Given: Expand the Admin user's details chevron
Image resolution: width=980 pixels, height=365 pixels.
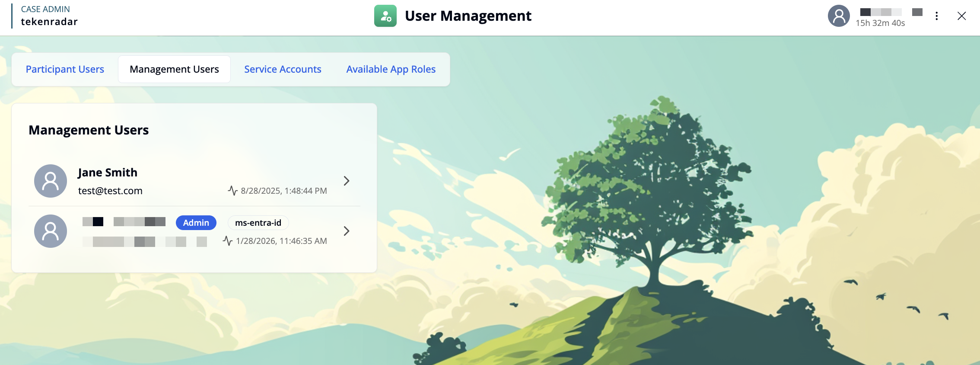Looking at the screenshot, I should 346,231.
